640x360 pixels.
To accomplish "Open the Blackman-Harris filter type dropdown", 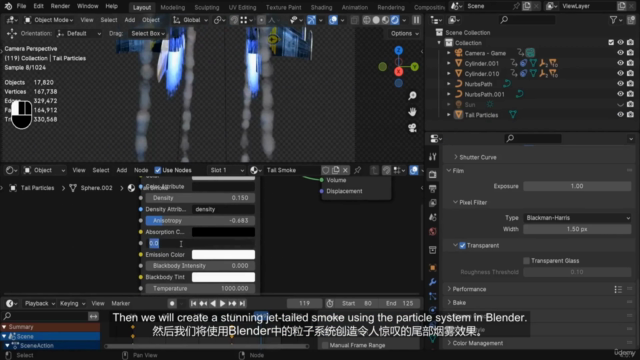I will 577,218.
